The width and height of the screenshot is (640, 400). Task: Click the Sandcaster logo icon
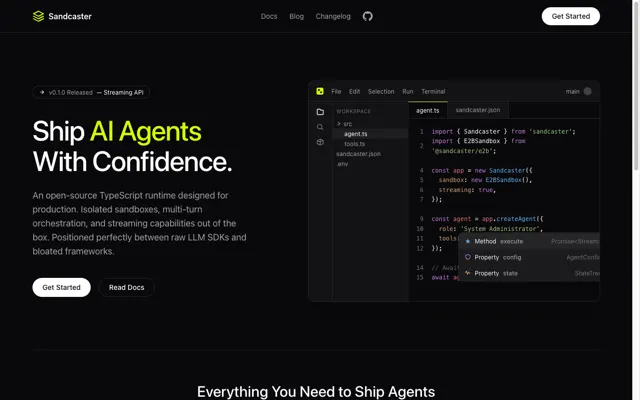[x=38, y=16]
